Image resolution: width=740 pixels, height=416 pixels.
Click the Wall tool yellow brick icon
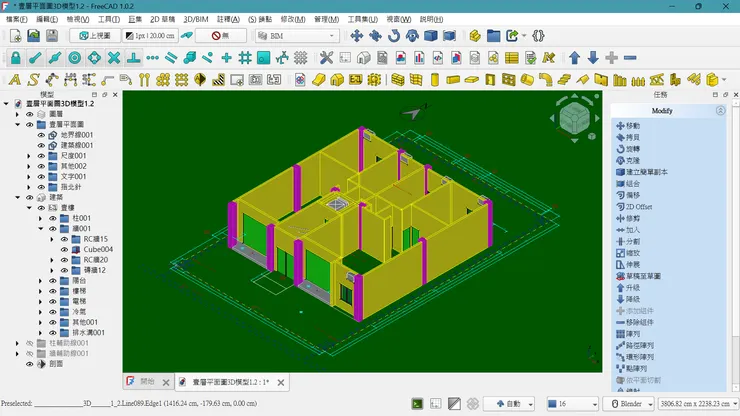click(397, 80)
